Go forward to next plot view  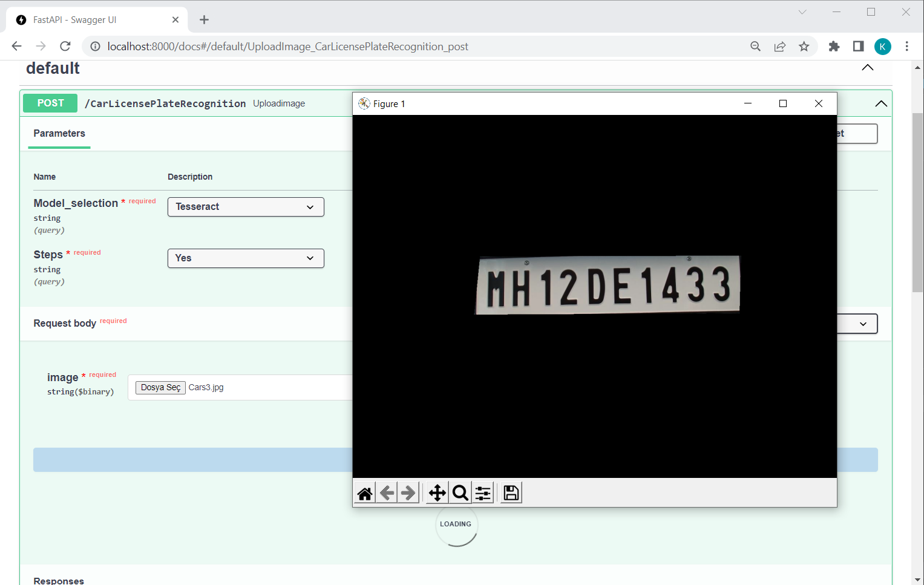tap(408, 492)
